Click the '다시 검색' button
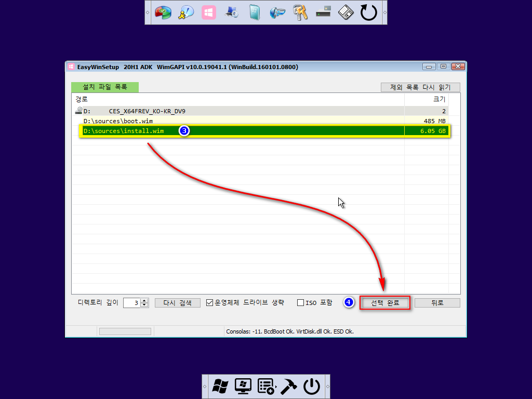The width and height of the screenshot is (532, 399). [178, 303]
